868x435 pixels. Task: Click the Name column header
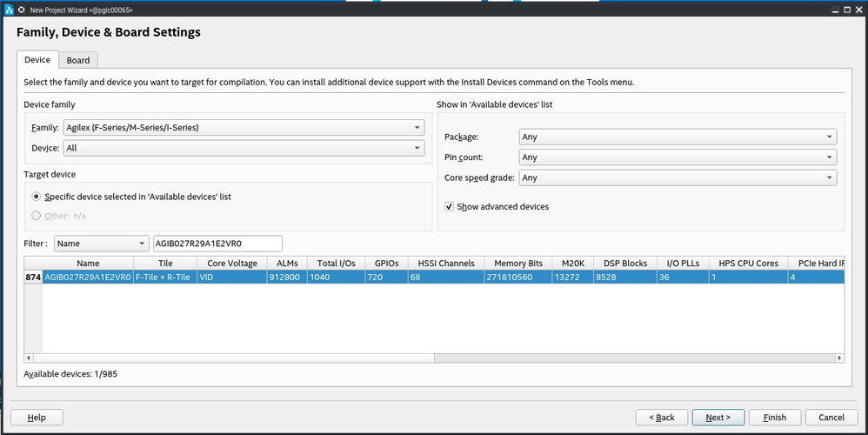(88, 264)
